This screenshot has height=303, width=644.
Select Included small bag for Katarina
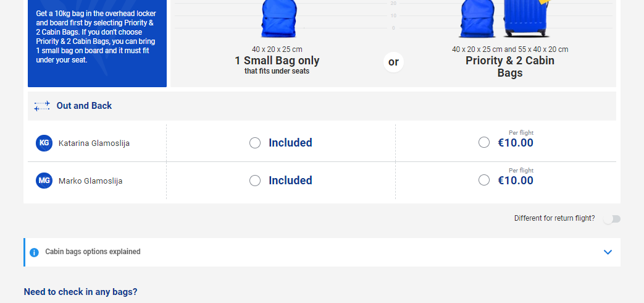pos(255,143)
